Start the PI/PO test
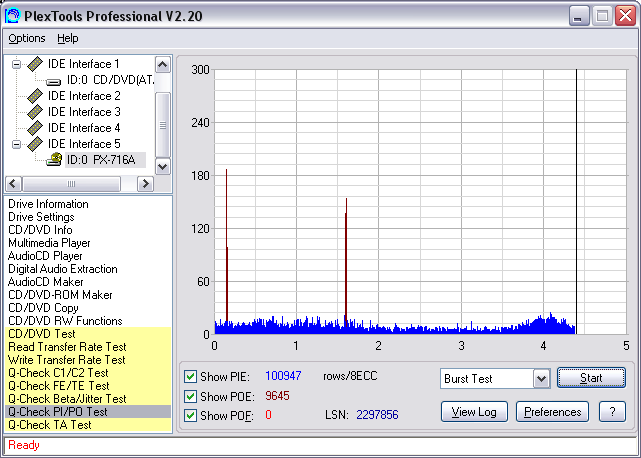The image size is (641, 458). point(591,378)
